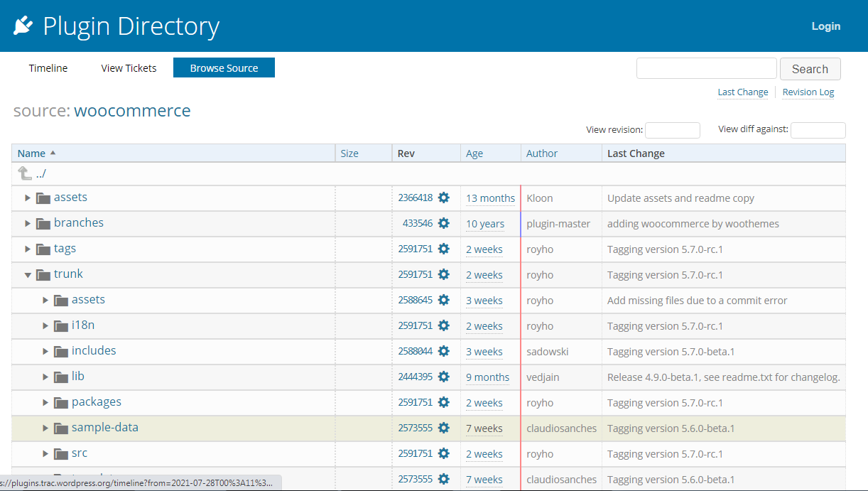Open the sample-data folder link
This screenshot has height=491, width=868.
pos(105,428)
